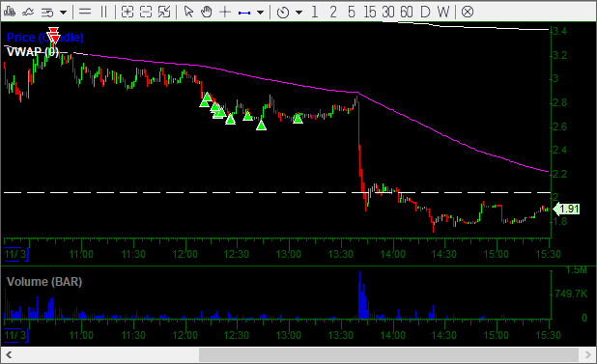
Task: Click the green buy marker near 13:05
Action: 298,119
